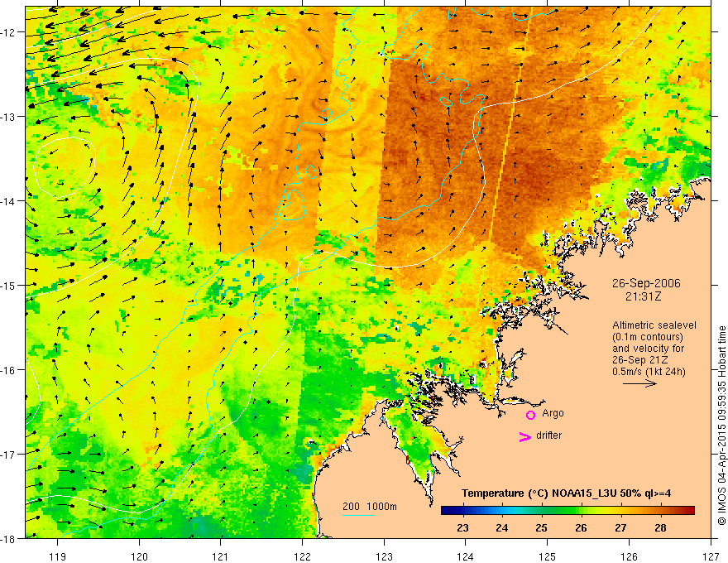The height and width of the screenshot is (563, 728).
Task: Click the latitude '-14' axis label
Action: tap(8, 200)
